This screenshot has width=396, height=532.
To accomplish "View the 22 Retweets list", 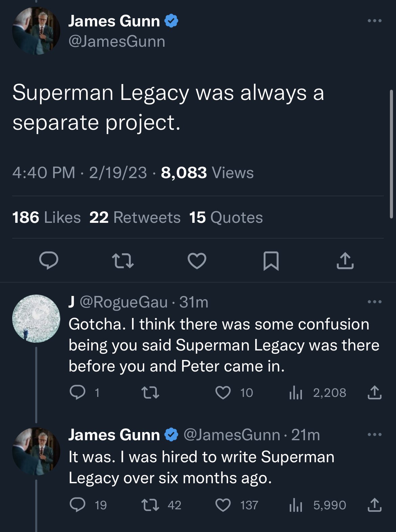I will 135,217.
